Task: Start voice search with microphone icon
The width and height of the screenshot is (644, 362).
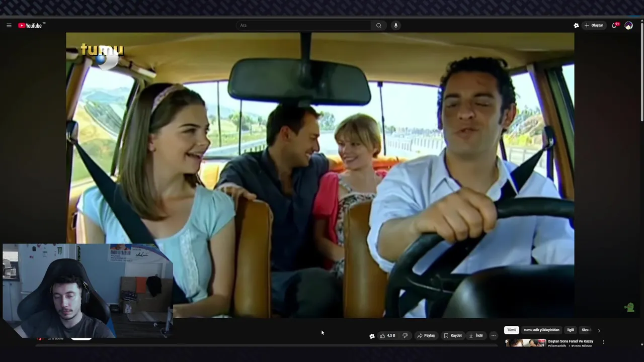Action: [x=396, y=26]
